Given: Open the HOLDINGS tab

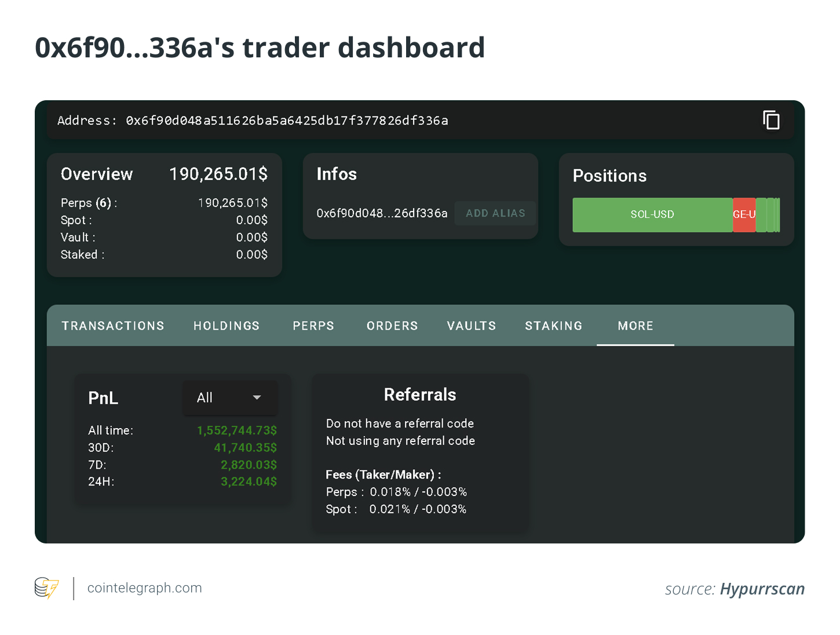Looking at the screenshot, I should (x=226, y=326).
